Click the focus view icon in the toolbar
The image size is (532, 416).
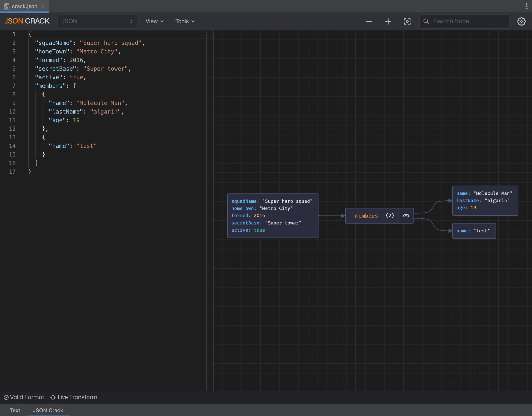(407, 21)
